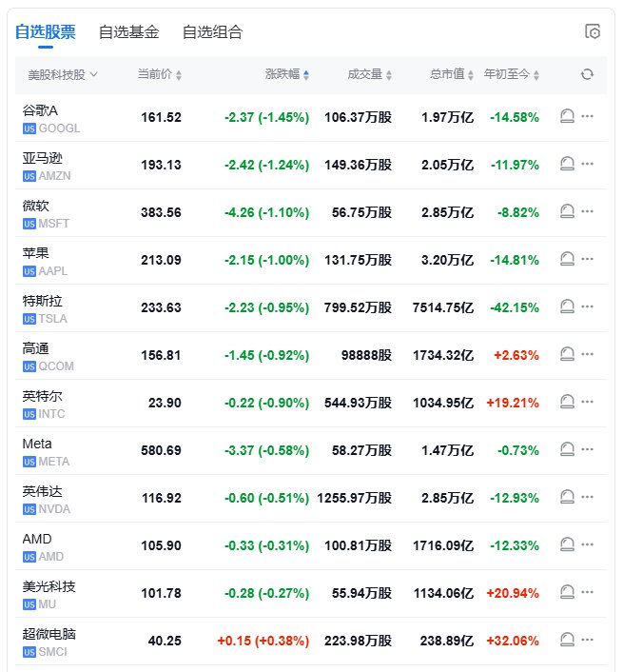Open 谷歌A stock name link

[40, 110]
